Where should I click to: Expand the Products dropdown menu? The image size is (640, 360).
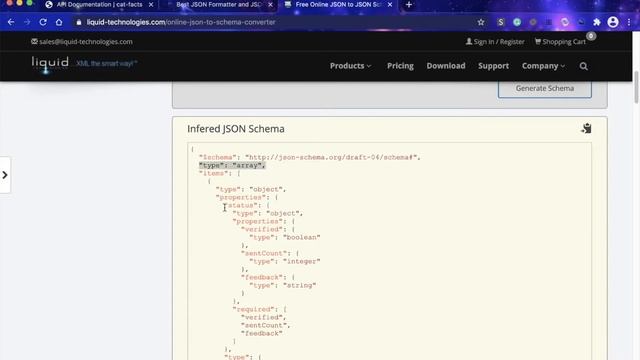351,66
